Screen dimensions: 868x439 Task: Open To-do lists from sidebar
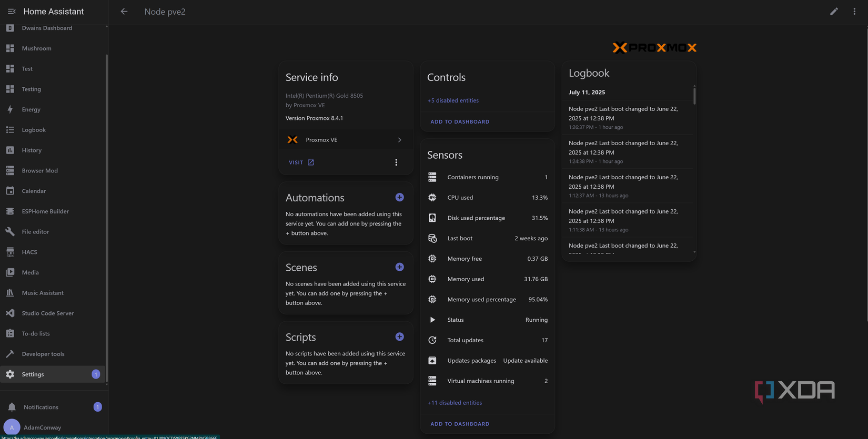(x=53, y=333)
